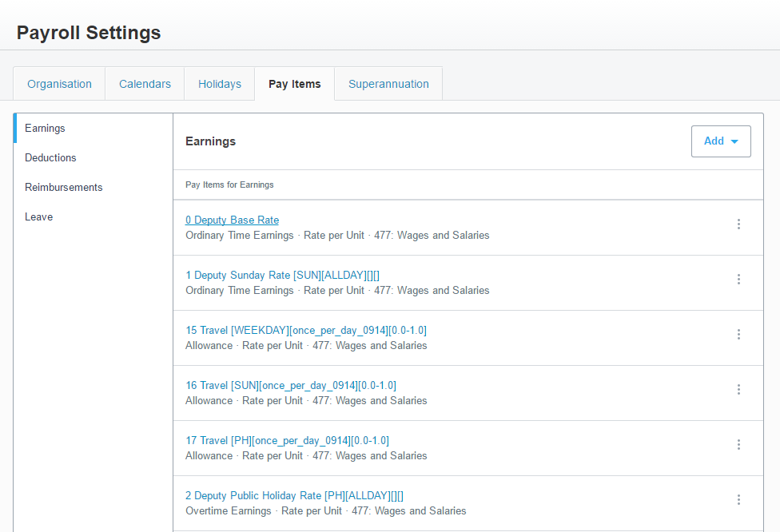Open the Calendars tab
780x532 pixels.
click(145, 84)
